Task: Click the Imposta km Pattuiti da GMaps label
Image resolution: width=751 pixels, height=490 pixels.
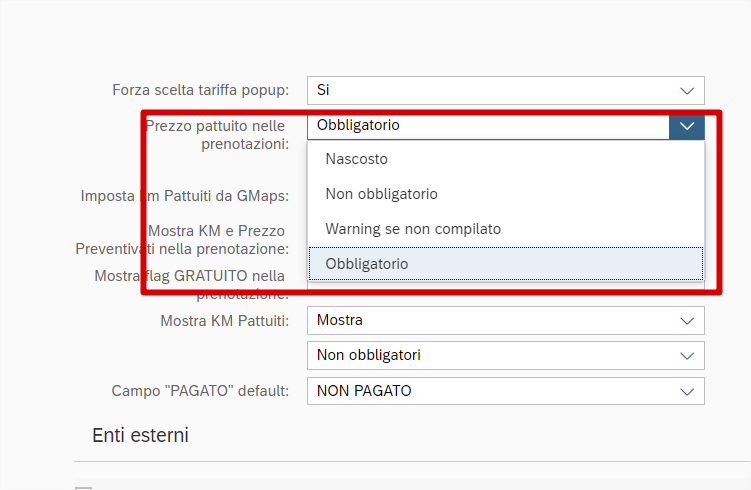Action: (x=184, y=196)
